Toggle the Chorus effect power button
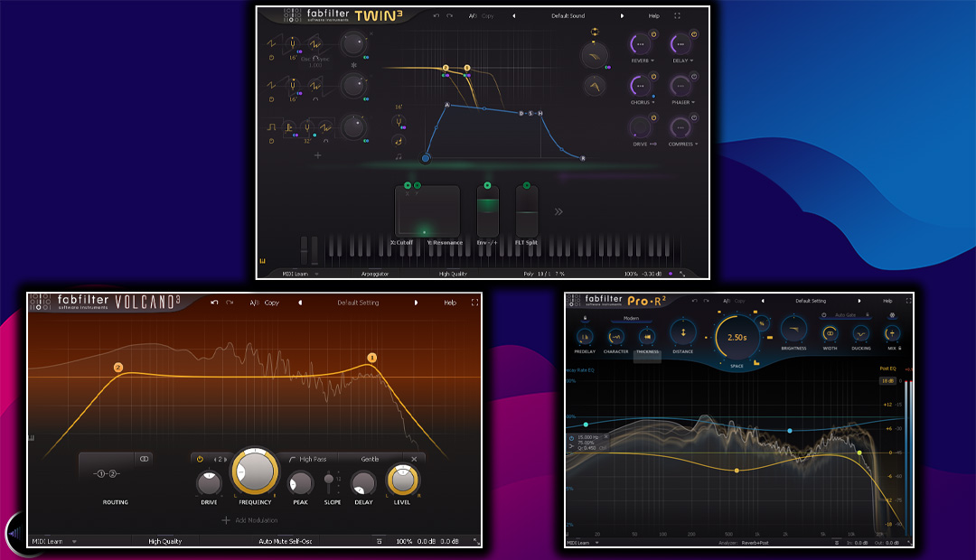The width and height of the screenshot is (976, 560). coord(653,76)
